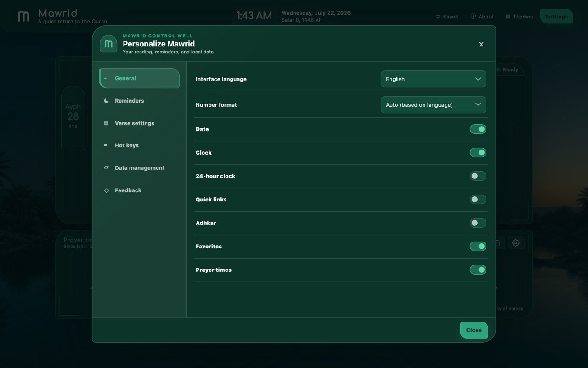Click the heart icon beside Saved
Viewport: 588px width, 368px height.
438,17
